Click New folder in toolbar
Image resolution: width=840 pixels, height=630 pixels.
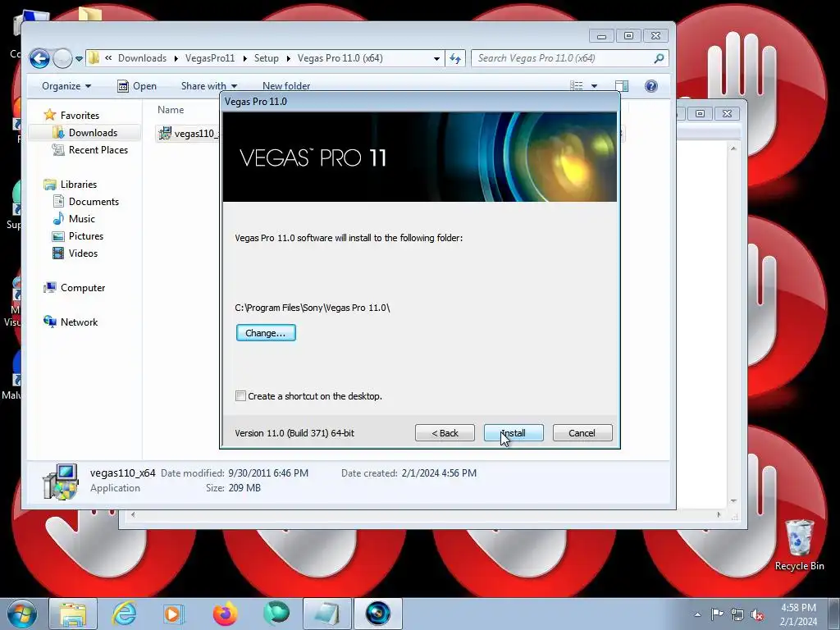pos(286,86)
